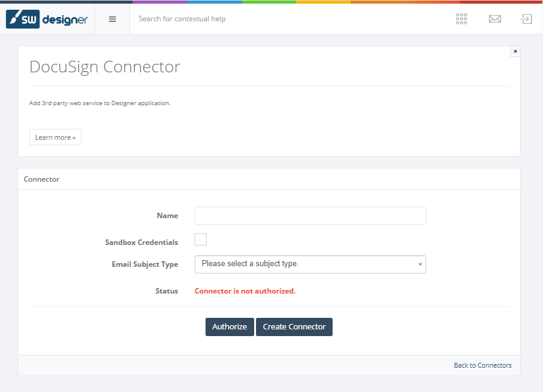The image size is (543, 392).
Task: Enable the Sandbox Credentials checkbox
Action: (201, 239)
